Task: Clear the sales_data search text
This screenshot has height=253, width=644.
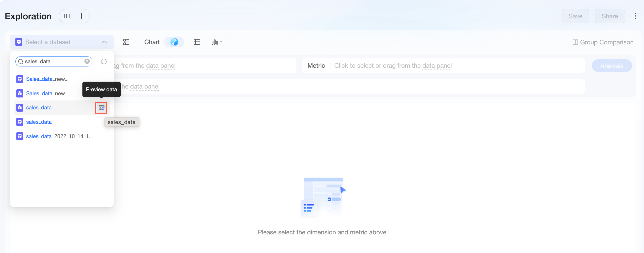Action: click(87, 62)
